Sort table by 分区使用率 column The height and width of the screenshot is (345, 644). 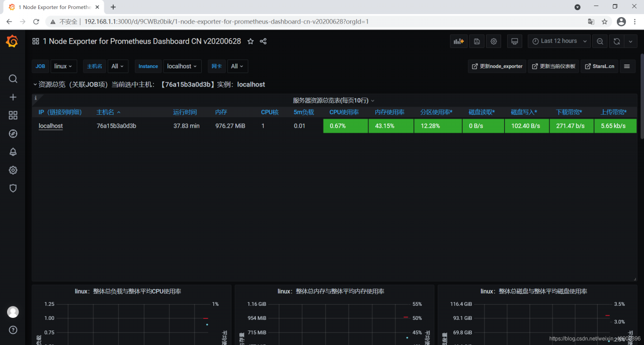(x=437, y=112)
